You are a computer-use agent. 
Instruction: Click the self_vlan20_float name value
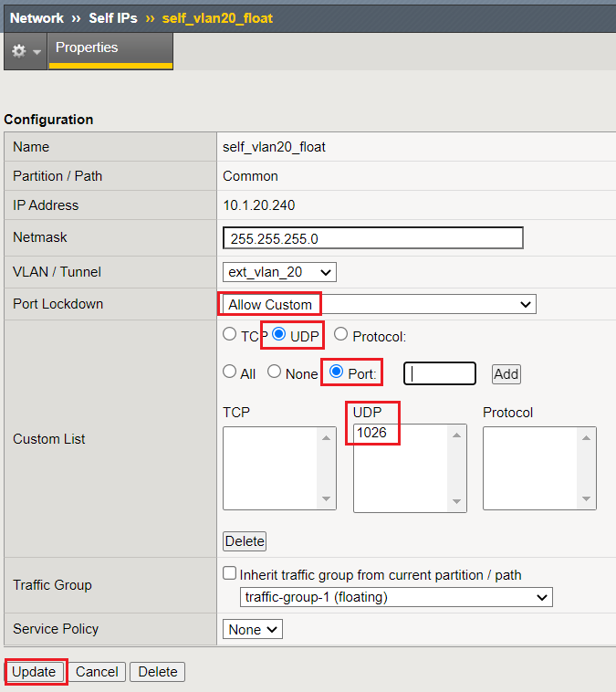point(274,147)
